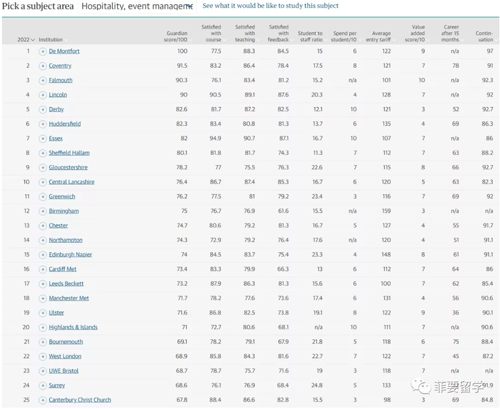The image size is (500, 409).
Task: Click plus icon beside Highlands & Islands
Action: coord(42,327)
